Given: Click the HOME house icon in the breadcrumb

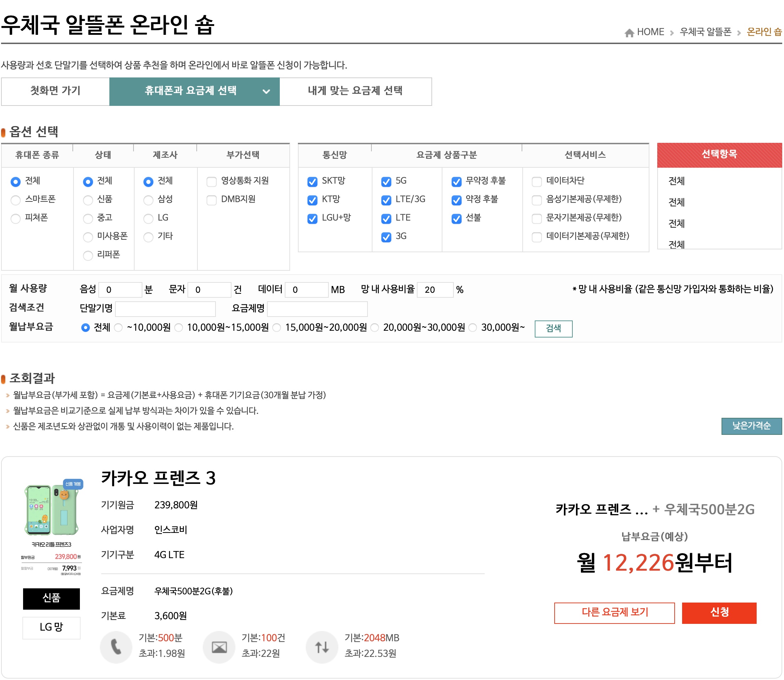Looking at the screenshot, I should pos(629,32).
